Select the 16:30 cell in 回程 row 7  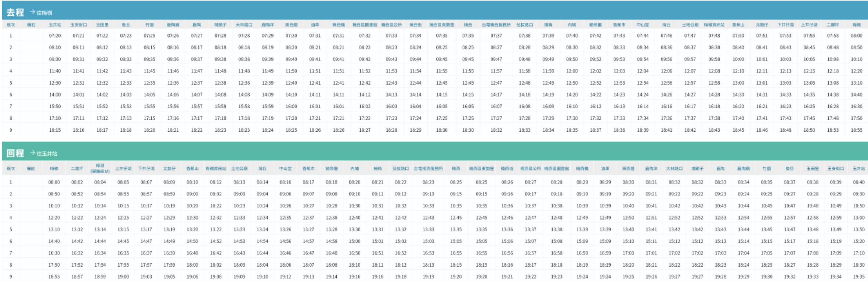(54, 253)
